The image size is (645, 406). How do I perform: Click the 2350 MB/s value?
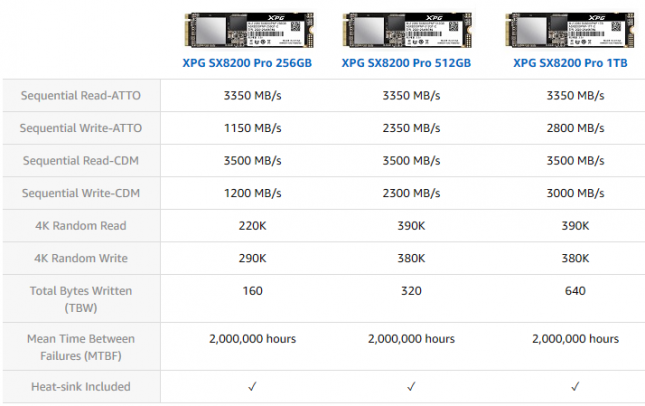tap(411, 128)
